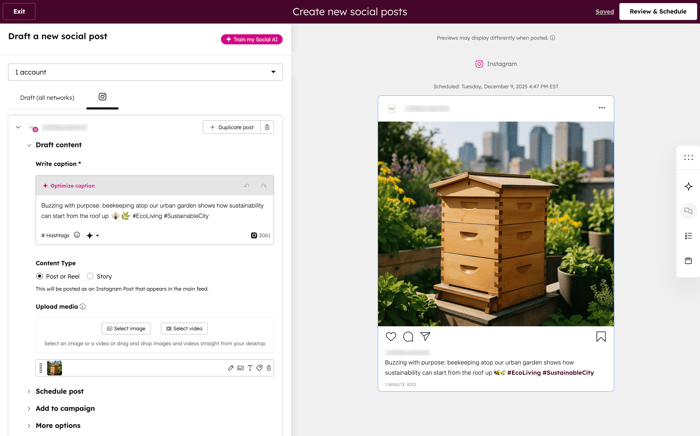Click the scheduled date text above preview
Screen dimensions: 700x436
[496, 87]
